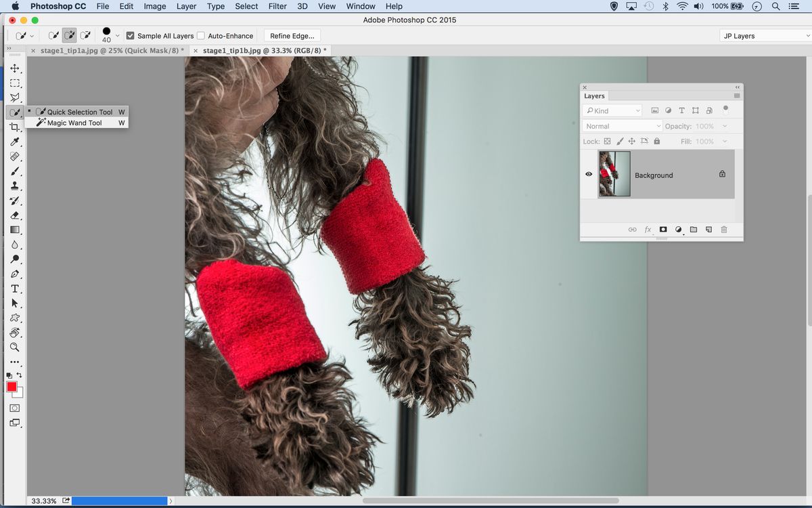The width and height of the screenshot is (812, 508).
Task: Select the Zoom tool
Action: coord(15,347)
